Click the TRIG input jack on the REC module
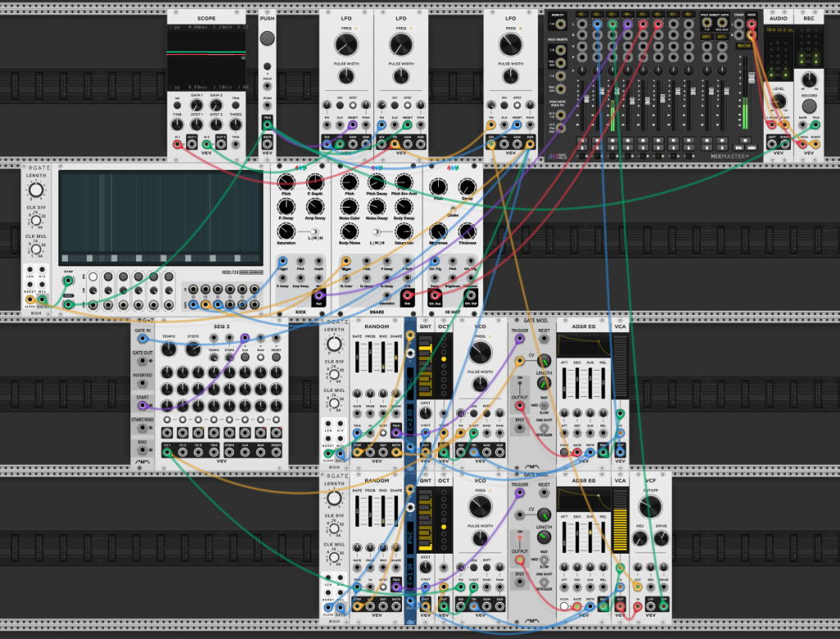The width and height of the screenshot is (840, 639). pyautogui.click(x=815, y=126)
